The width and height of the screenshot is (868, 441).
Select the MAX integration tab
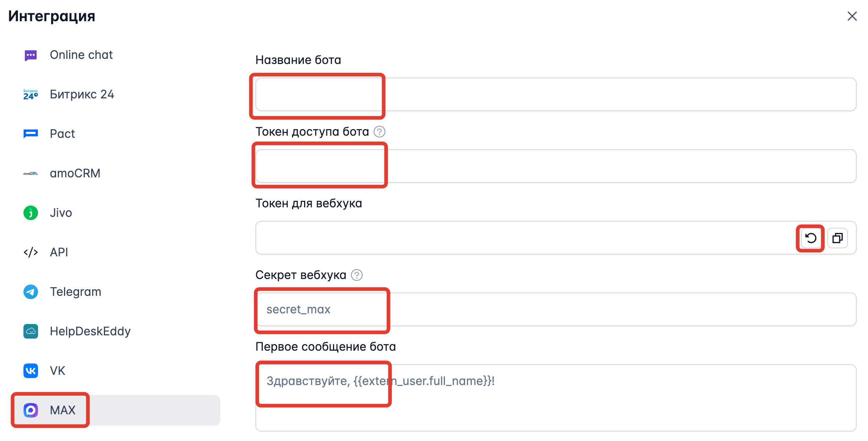pyautogui.click(x=63, y=410)
